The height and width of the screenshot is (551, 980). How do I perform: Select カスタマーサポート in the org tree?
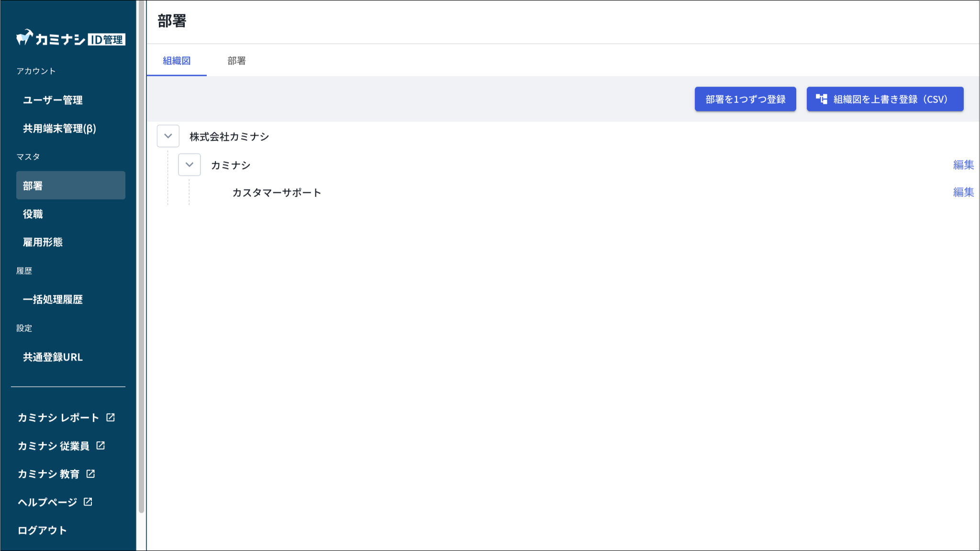277,192
